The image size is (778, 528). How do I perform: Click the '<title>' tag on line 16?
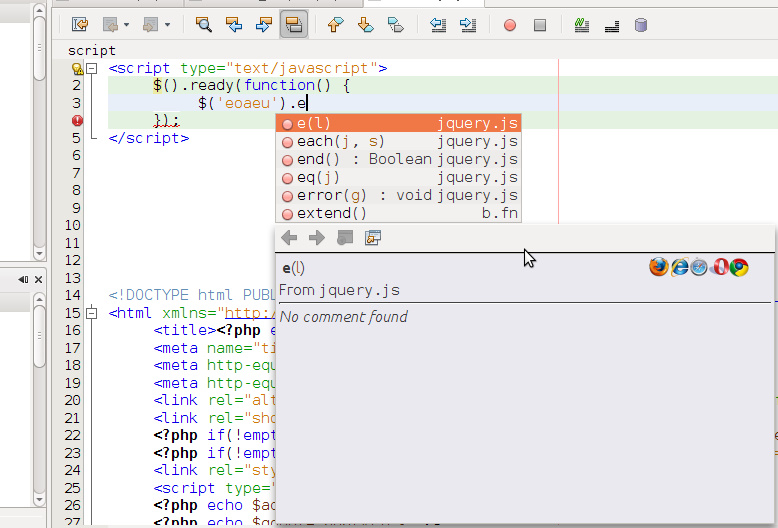185,330
